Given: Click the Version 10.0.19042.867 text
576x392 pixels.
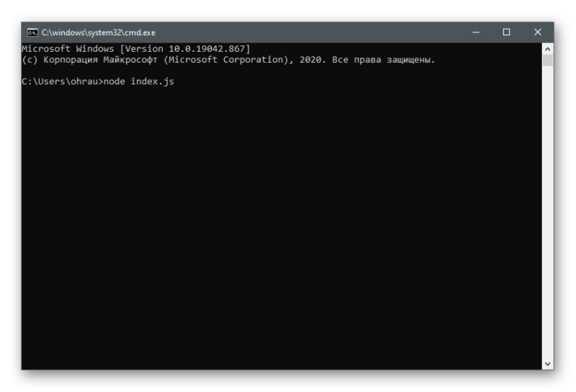Looking at the screenshot, I should coord(185,49).
